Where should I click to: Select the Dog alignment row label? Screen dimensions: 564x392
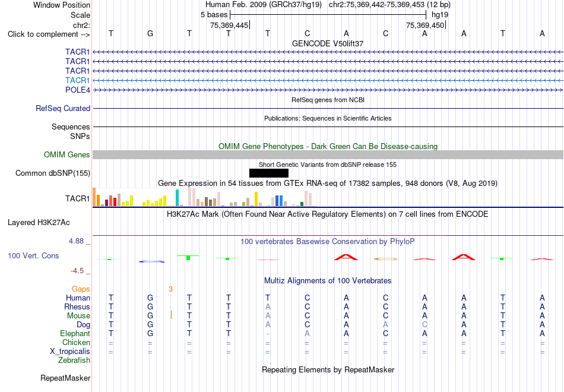[84, 325]
